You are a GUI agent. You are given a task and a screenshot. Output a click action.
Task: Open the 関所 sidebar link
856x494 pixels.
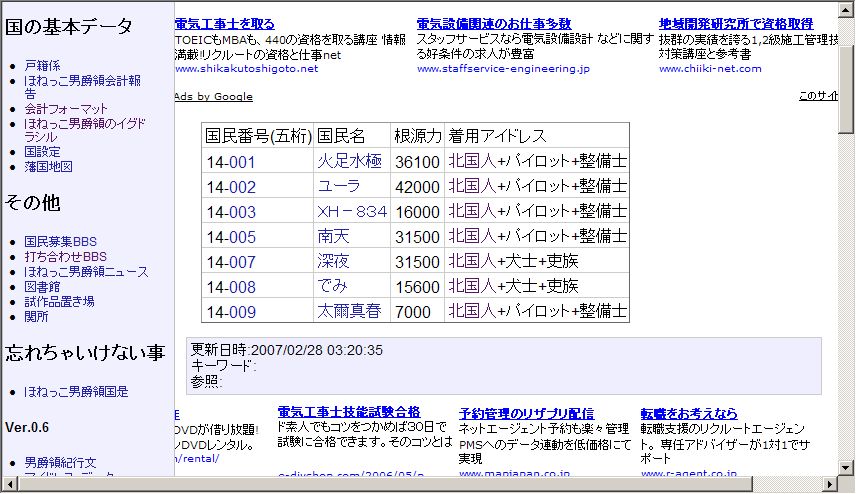(x=36, y=316)
